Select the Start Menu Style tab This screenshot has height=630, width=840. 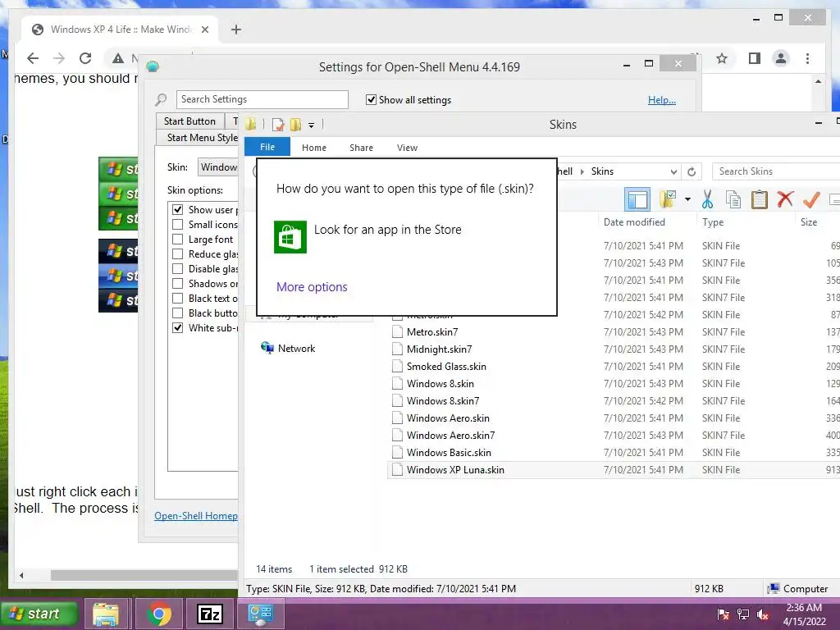click(202, 138)
